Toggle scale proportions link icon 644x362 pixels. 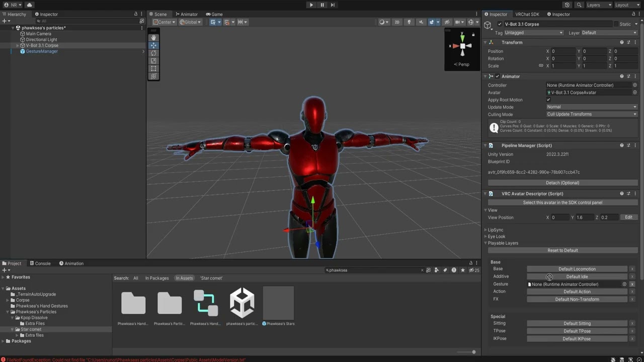[541, 66]
